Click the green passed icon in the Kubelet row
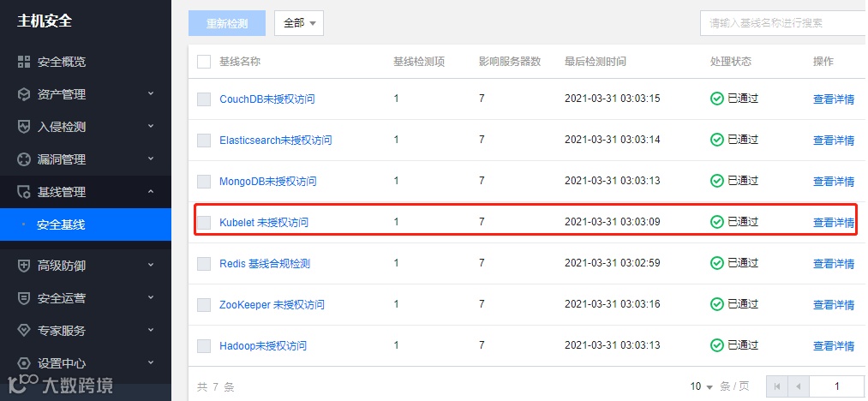This screenshot has width=868, height=401. click(x=717, y=222)
